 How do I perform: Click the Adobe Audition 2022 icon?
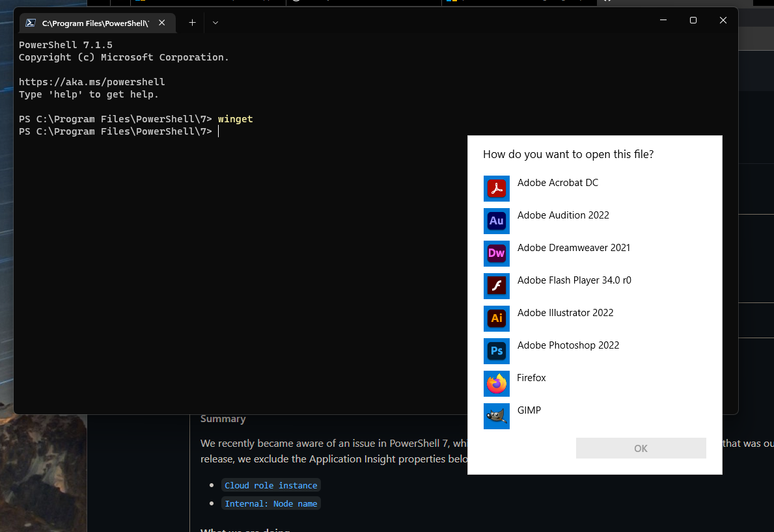click(497, 221)
